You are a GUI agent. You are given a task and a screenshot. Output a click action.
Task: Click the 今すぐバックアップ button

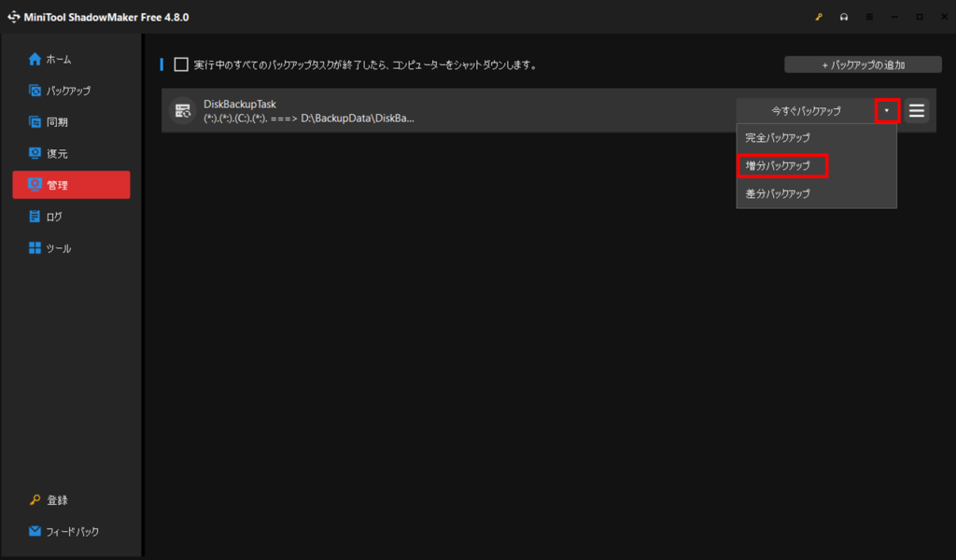coord(805,110)
